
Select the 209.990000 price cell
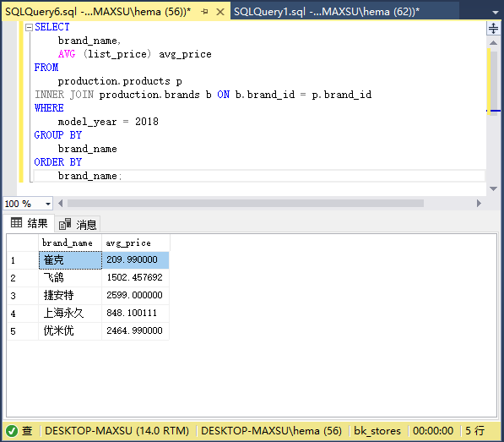coord(135,260)
